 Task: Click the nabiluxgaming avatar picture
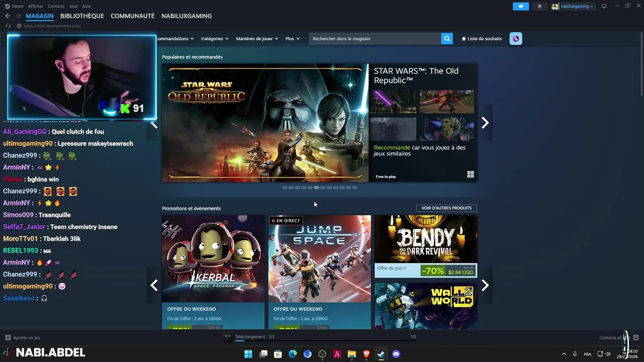click(555, 6)
